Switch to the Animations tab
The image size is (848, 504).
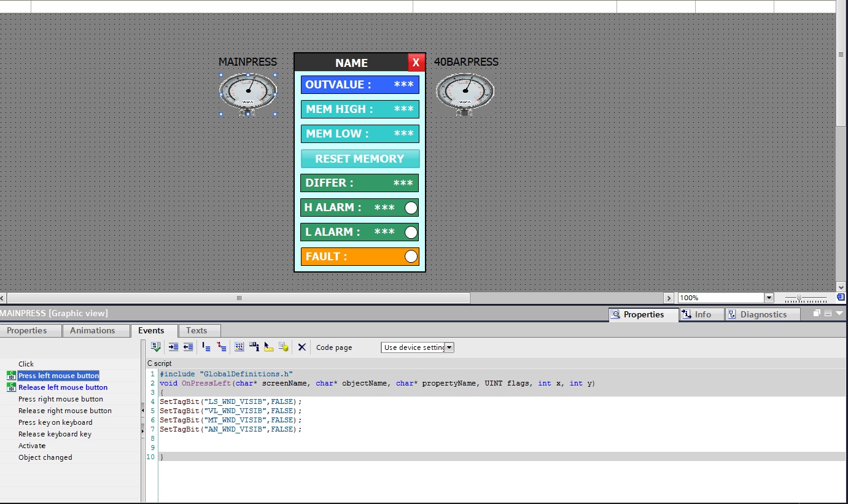[x=92, y=330]
